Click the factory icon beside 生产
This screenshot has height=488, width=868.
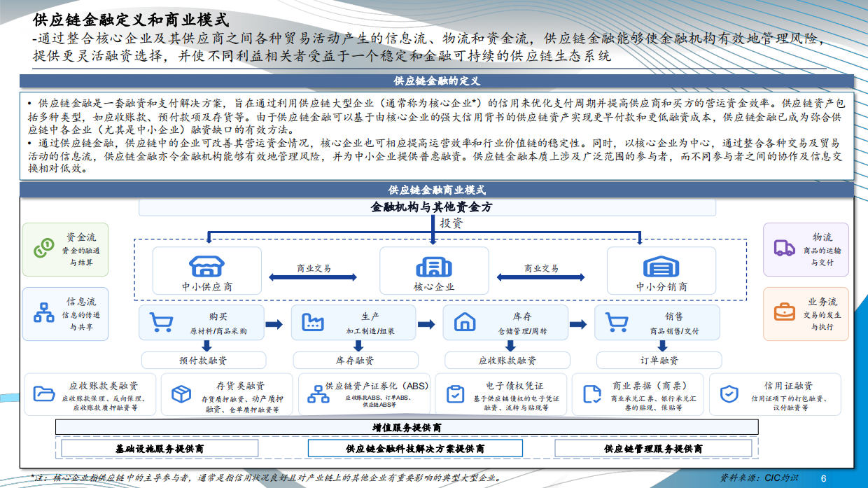(313, 323)
